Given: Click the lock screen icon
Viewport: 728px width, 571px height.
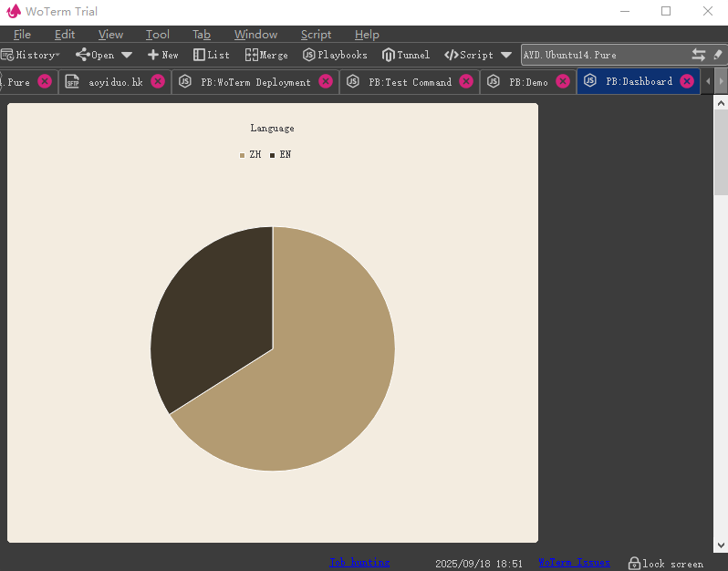Looking at the screenshot, I should (634, 564).
